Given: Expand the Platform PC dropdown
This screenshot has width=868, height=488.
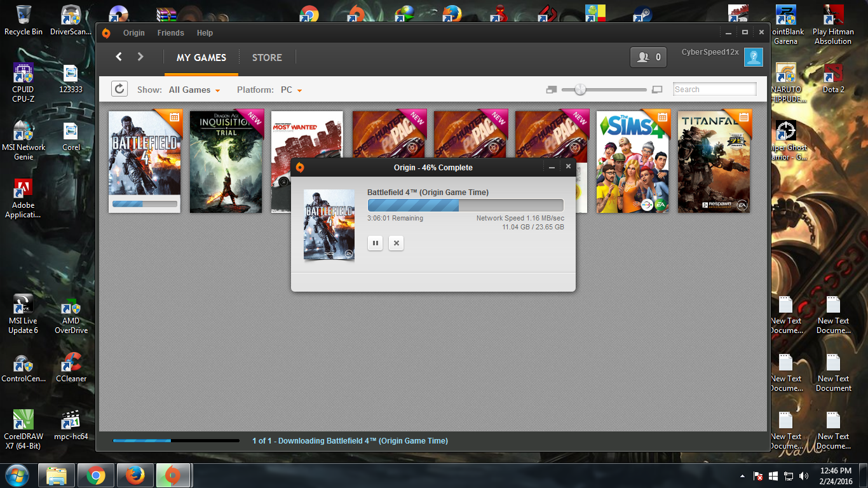Looking at the screenshot, I should (291, 90).
